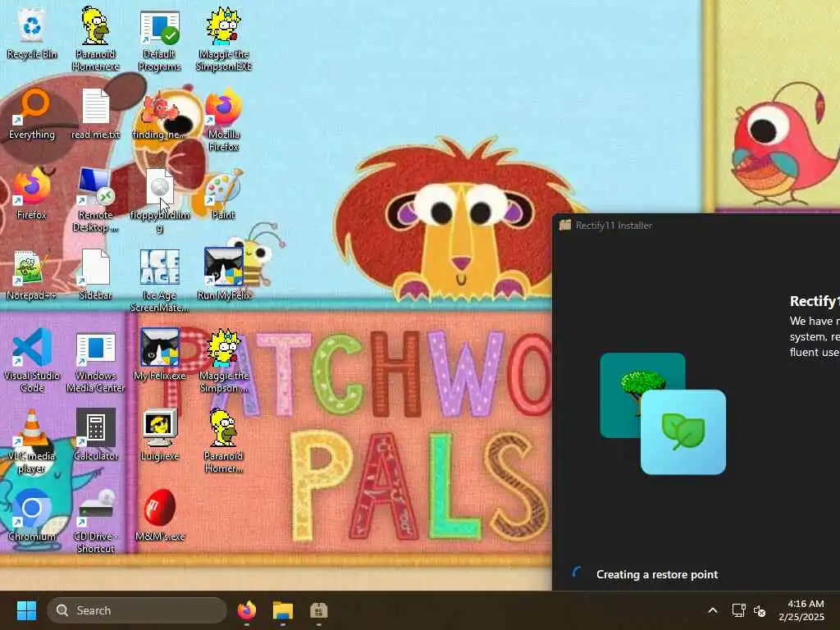Open the Everything search shortcut
The image size is (840, 630).
pos(32,113)
